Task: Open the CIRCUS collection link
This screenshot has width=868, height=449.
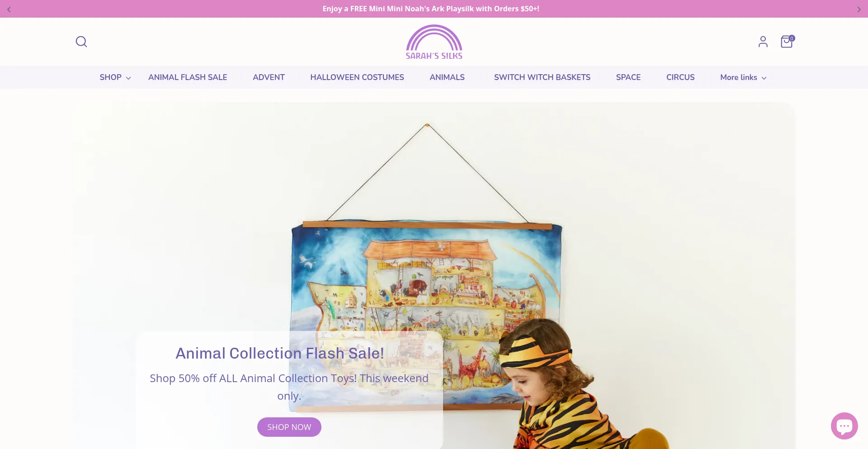Action: pos(680,77)
